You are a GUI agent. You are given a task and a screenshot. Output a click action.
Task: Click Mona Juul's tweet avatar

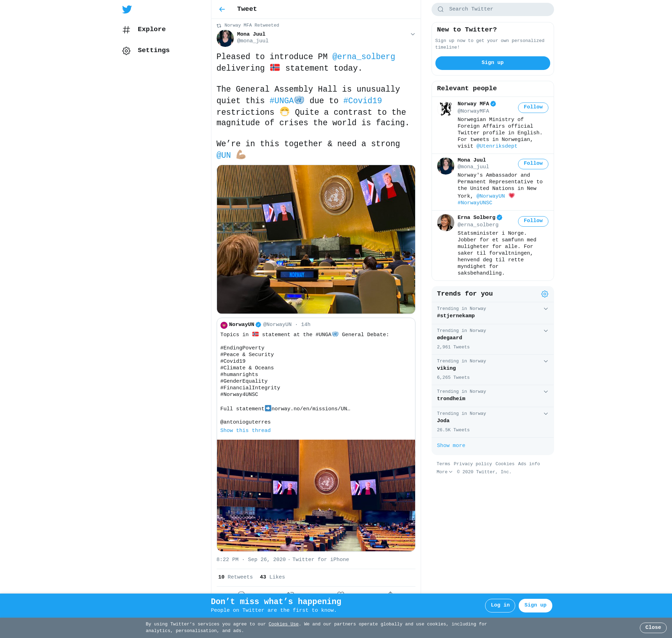point(225,38)
